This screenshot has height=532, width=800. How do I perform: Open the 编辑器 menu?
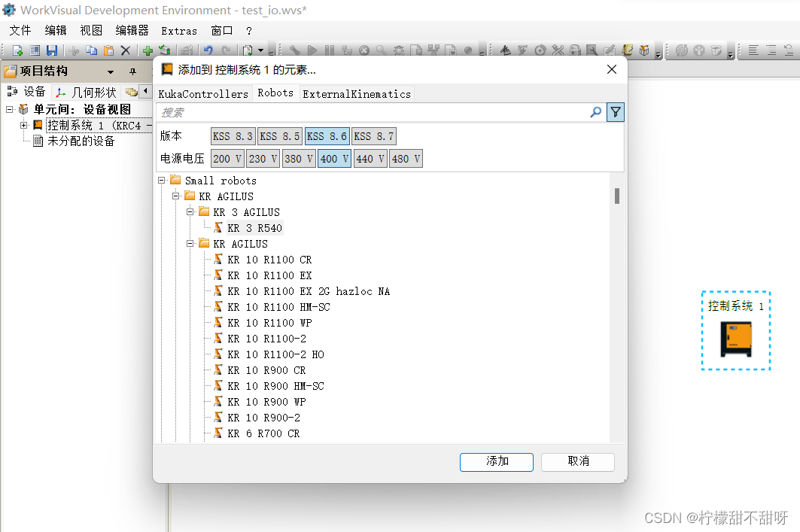coord(132,31)
